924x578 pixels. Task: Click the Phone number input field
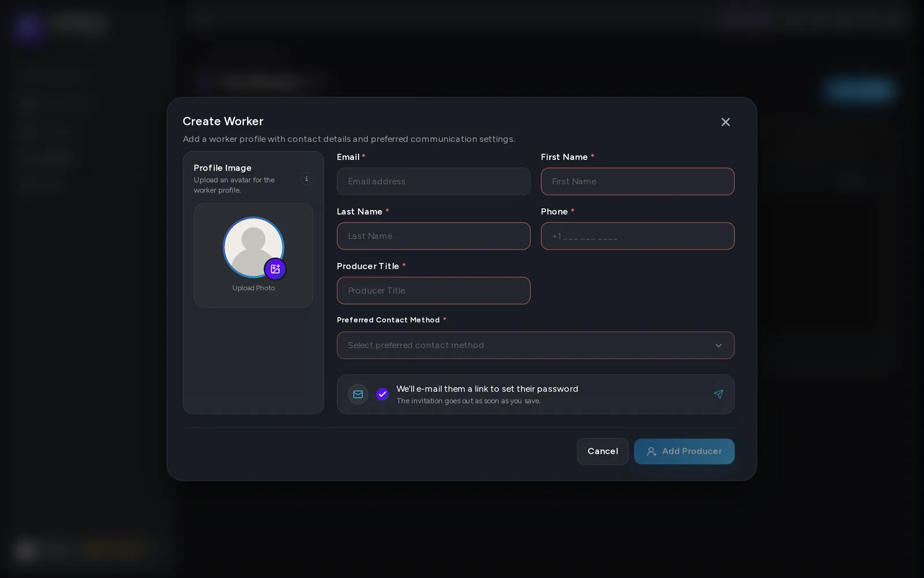[x=638, y=236]
